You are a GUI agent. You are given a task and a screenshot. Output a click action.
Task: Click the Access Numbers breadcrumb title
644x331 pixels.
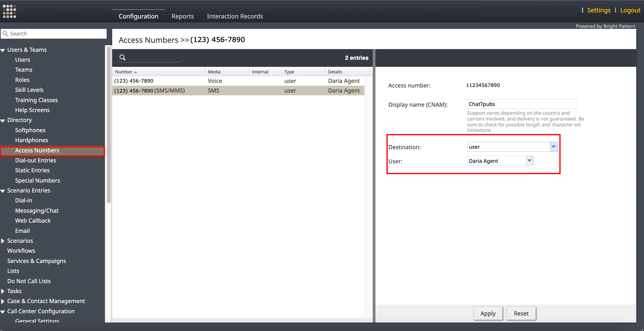pos(148,40)
